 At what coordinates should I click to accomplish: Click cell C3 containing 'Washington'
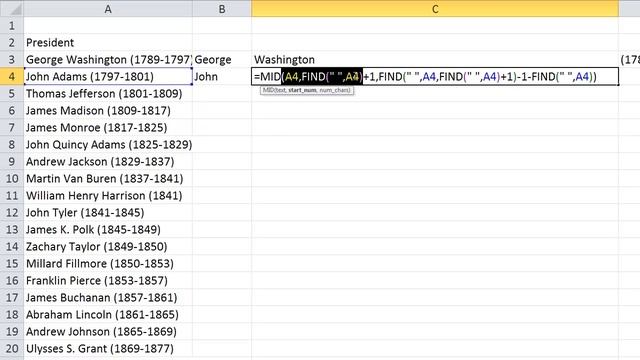pos(435,60)
